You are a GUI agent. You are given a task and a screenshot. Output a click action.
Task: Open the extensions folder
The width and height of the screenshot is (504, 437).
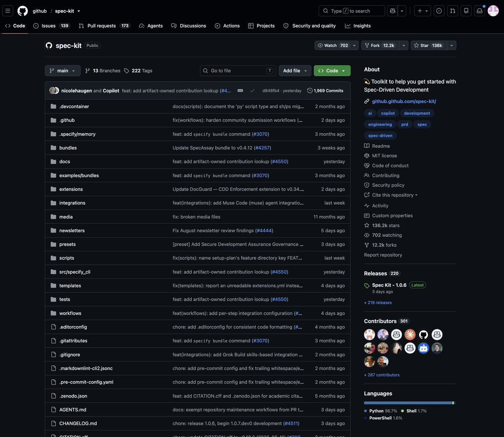point(71,189)
